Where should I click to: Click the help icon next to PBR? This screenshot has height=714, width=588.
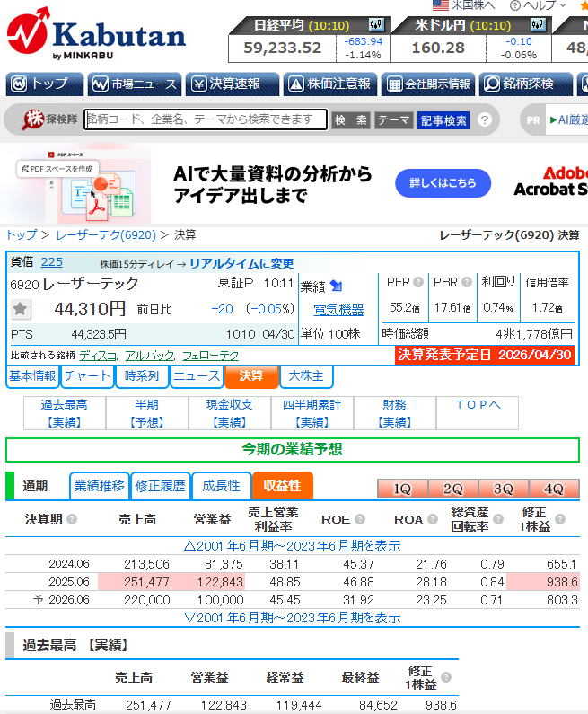point(467,283)
